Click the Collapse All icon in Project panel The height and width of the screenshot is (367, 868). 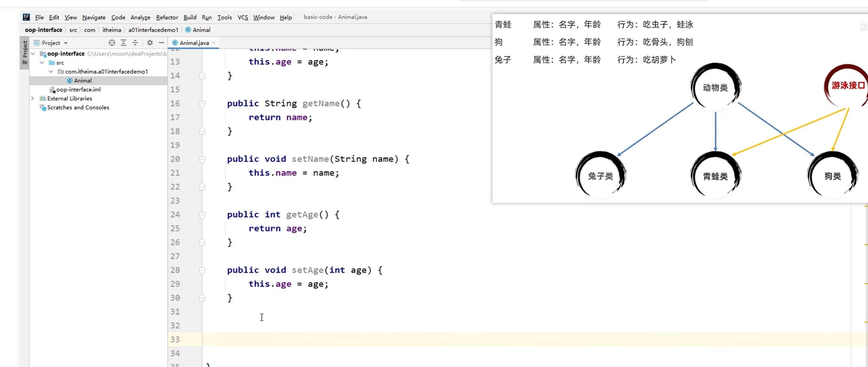coord(135,43)
